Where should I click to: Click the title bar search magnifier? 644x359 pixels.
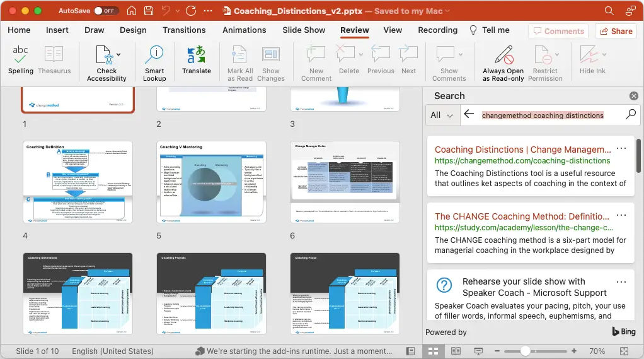(x=609, y=11)
